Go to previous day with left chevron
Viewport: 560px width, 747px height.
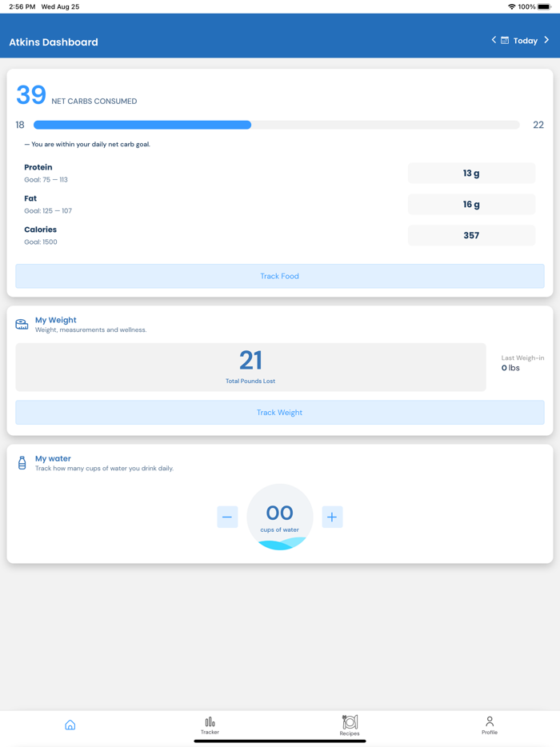(x=494, y=39)
